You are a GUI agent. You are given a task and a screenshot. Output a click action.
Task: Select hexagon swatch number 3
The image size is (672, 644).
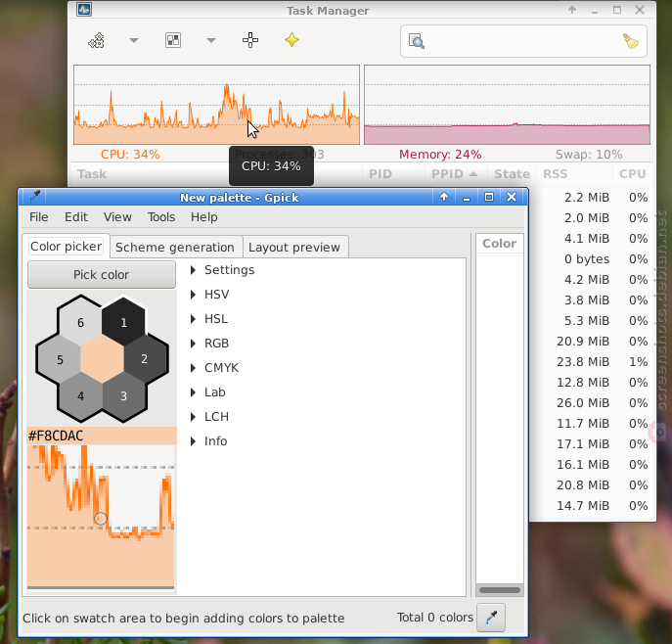(x=123, y=395)
